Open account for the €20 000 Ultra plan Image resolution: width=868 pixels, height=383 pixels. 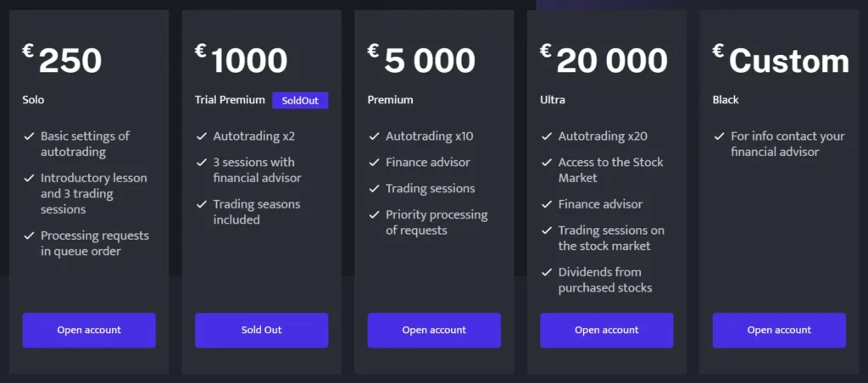607,330
